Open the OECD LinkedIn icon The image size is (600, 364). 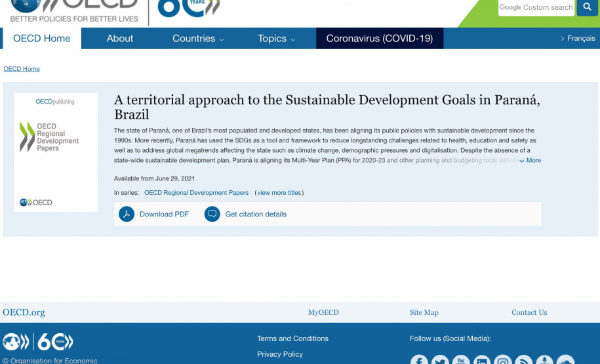coord(482,360)
